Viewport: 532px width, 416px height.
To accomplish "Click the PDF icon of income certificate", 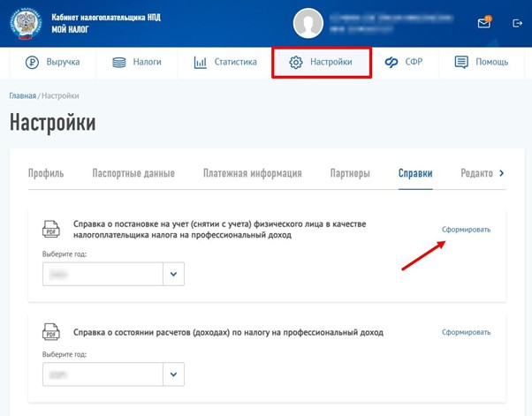I will (x=51, y=333).
